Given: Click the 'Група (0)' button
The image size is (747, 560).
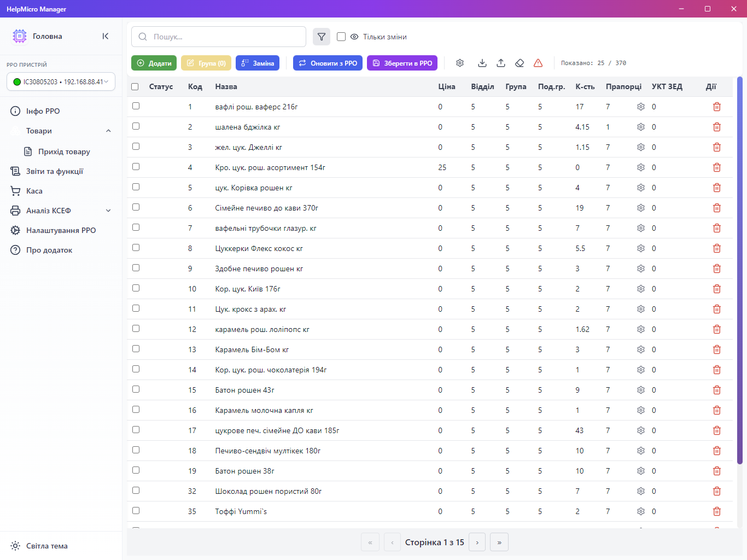Looking at the screenshot, I should click(206, 63).
